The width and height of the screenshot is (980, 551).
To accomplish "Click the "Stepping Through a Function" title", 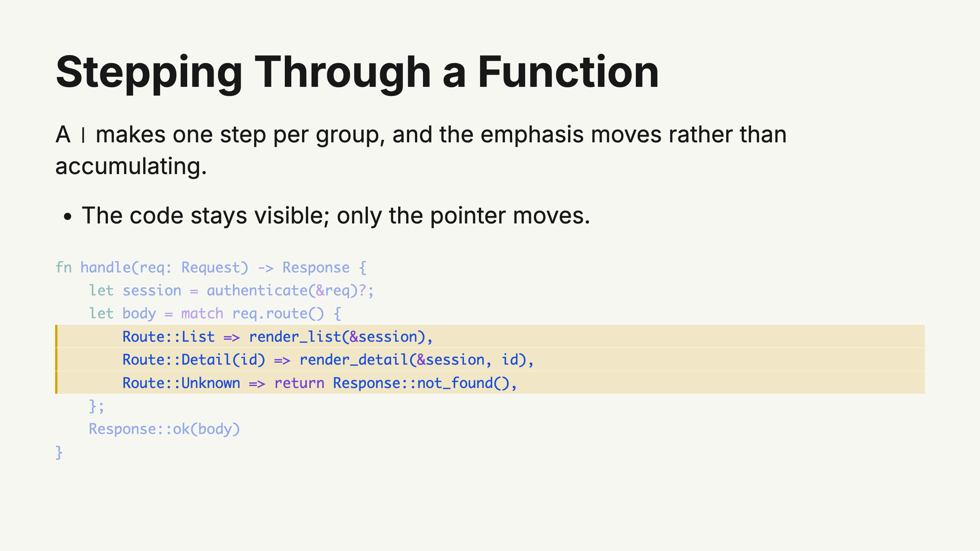I will tap(357, 73).
